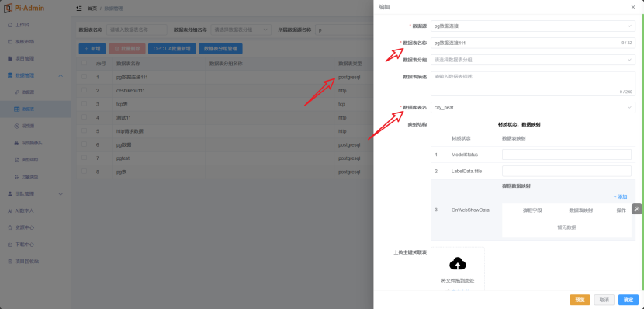Click 团队管理 user icon in sidebar
The width and height of the screenshot is (644, 309).
(10, 193)
